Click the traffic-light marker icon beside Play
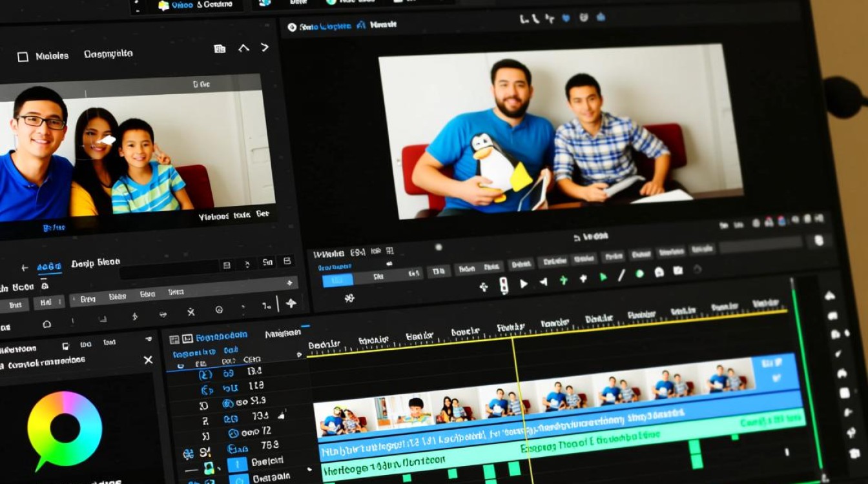The width and height of the screenshot is (868, 484). click(504, 285)
